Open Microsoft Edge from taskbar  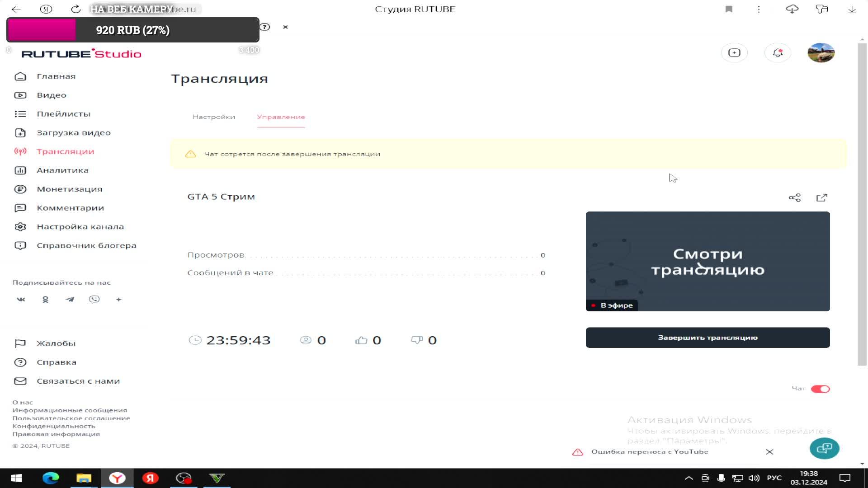coord(51,478)
